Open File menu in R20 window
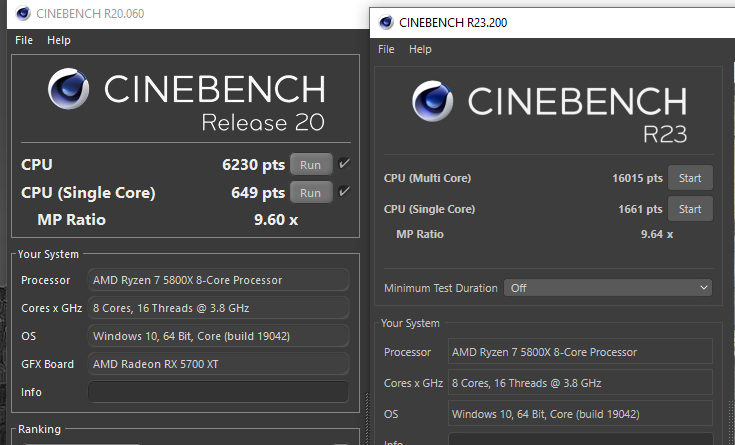 24,40
